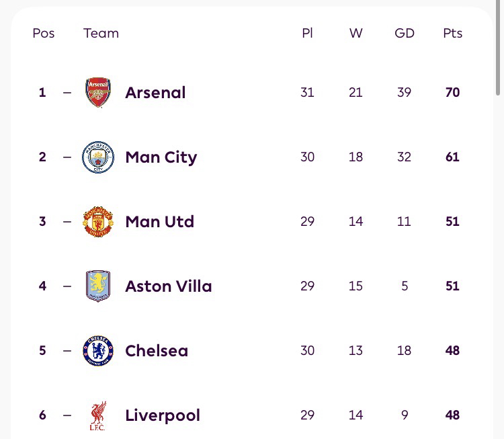Viewport: 504px width, 439px height.
Task: Open the Man City team link
Action: [161, 157]
